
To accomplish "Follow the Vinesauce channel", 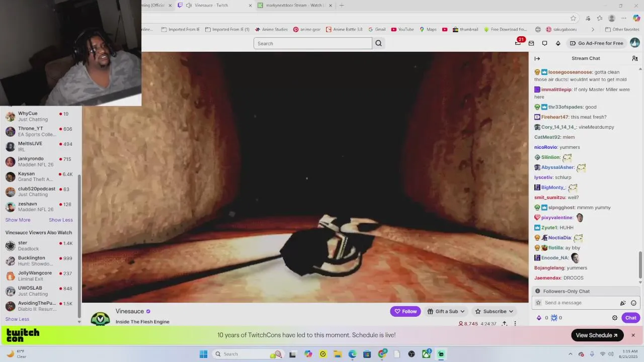I will [x=406, y=311].
